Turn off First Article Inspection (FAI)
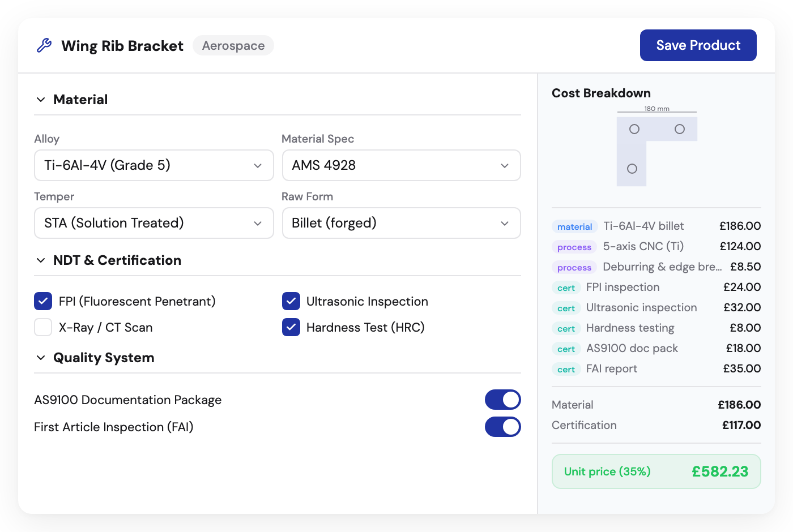This screenshot has width=793, height=532. [503, 427]
